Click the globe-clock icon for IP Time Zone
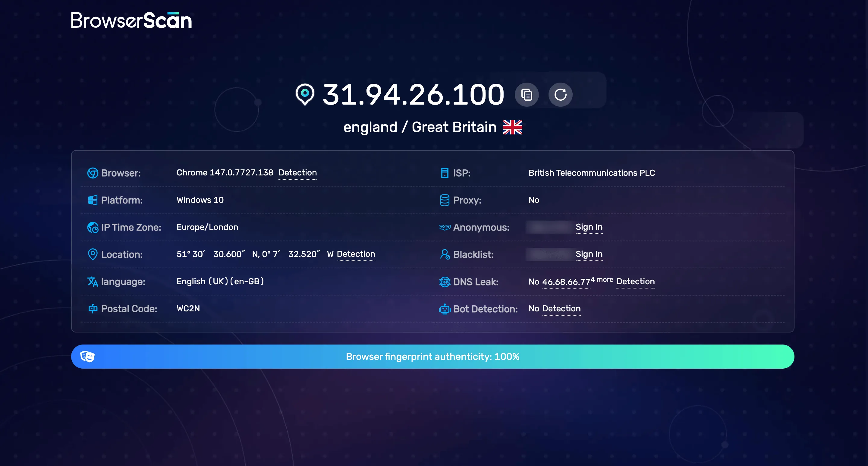This screenshot has height=466, width=868. point(93,228)
